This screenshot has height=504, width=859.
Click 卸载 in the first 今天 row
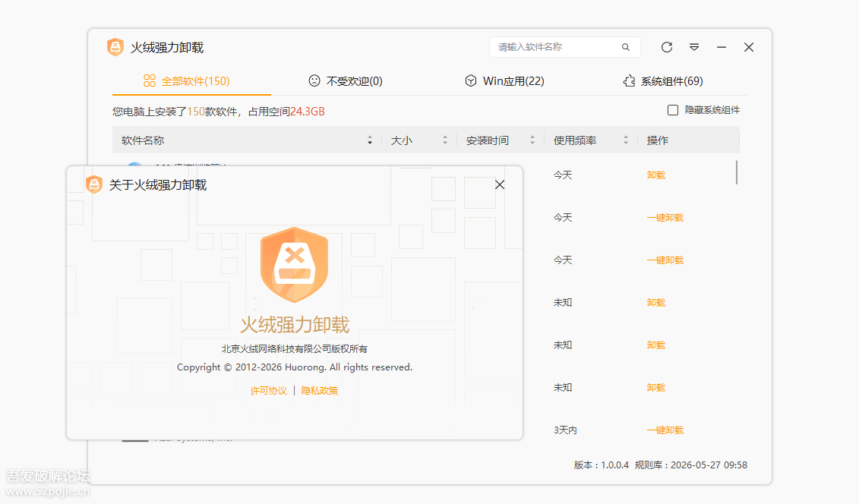pyautogui.click(x=655, y=175)
